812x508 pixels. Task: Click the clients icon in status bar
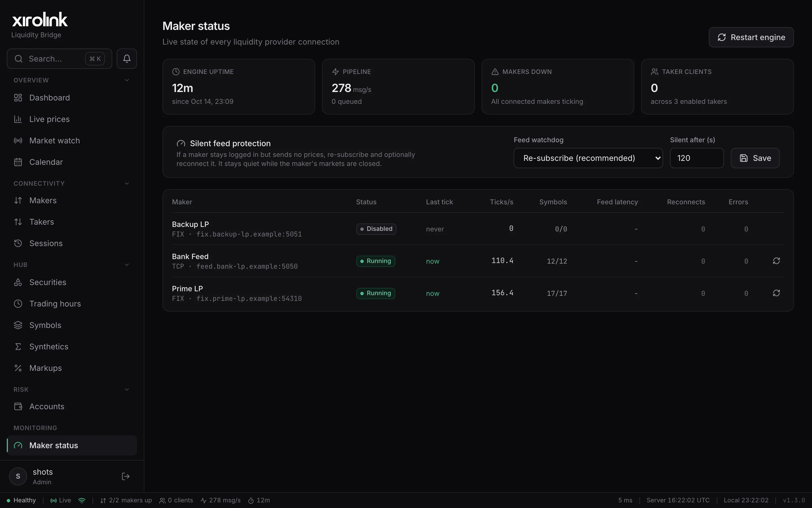tap(162, 501)
